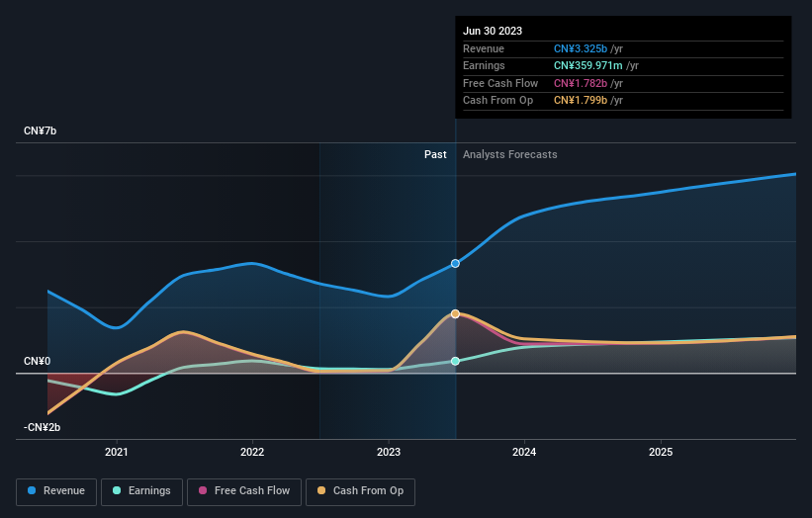The image size is (812, 518).
Task: Click the Cash From Op label in tooltip
Action: coord(497,101)
